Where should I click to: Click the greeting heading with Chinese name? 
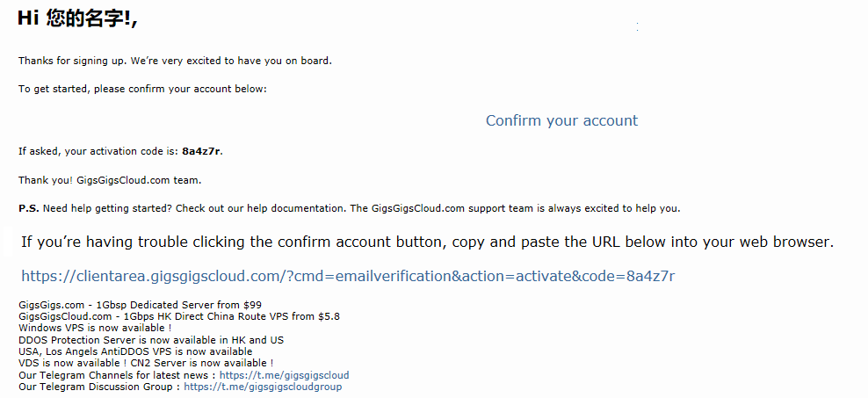(77, 18)
